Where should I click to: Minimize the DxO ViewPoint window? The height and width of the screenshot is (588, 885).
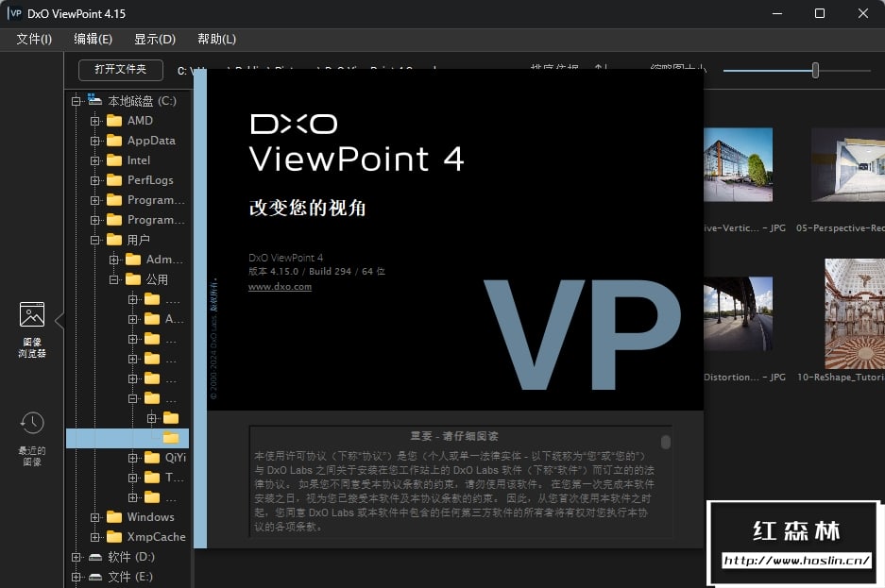(x=777, y=13)
